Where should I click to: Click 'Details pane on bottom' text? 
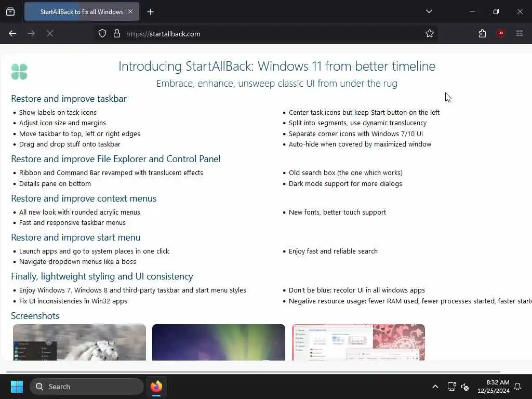[x=55, y=183]
